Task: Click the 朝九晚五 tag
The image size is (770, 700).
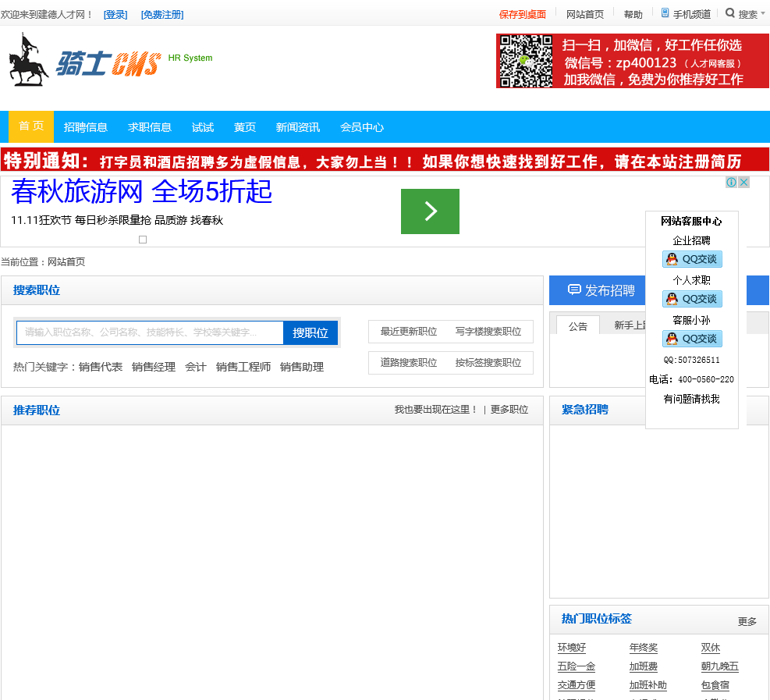Action: click(x=720, y=666)
